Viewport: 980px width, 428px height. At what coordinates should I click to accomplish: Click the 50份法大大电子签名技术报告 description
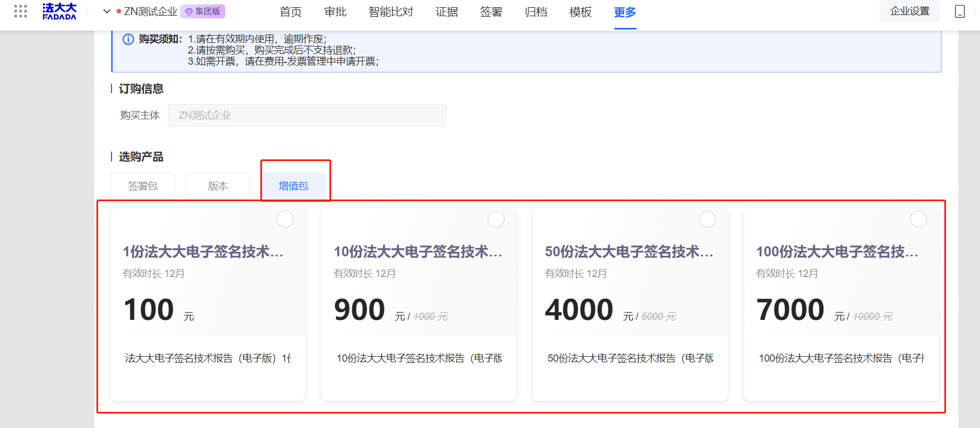click(630, 358)
